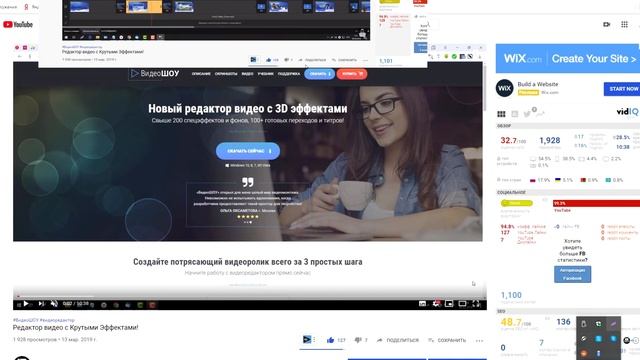The width and height of the screenshot is (640, 360).
Task: Click the Create Your Site Wix banner
Action: [x=568, y=58]
